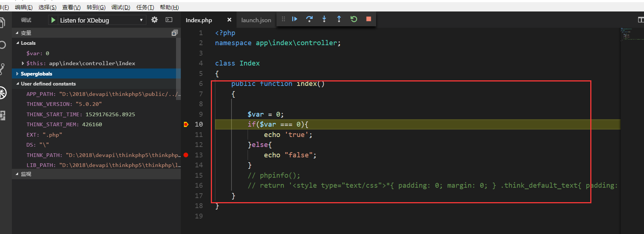The width and height of the screenshot is (644, 234).
Task: Open Source Control in activity bar
Action: (x=2, y=69)
